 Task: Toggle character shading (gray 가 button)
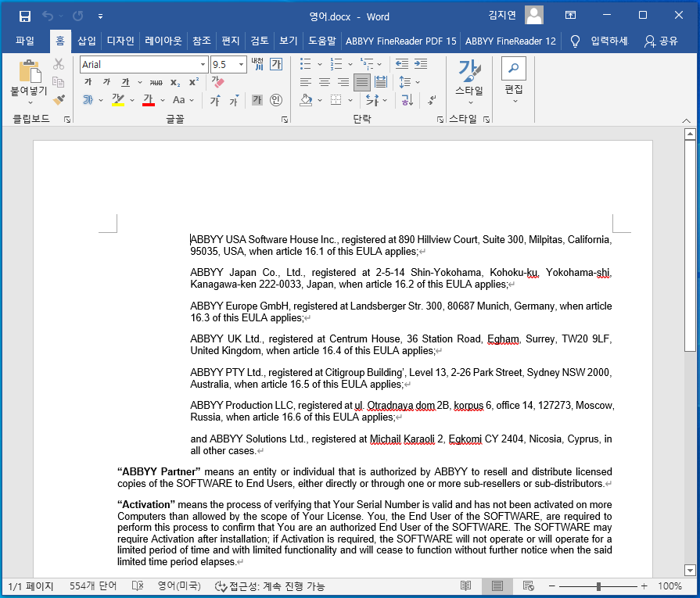(257, 100)
